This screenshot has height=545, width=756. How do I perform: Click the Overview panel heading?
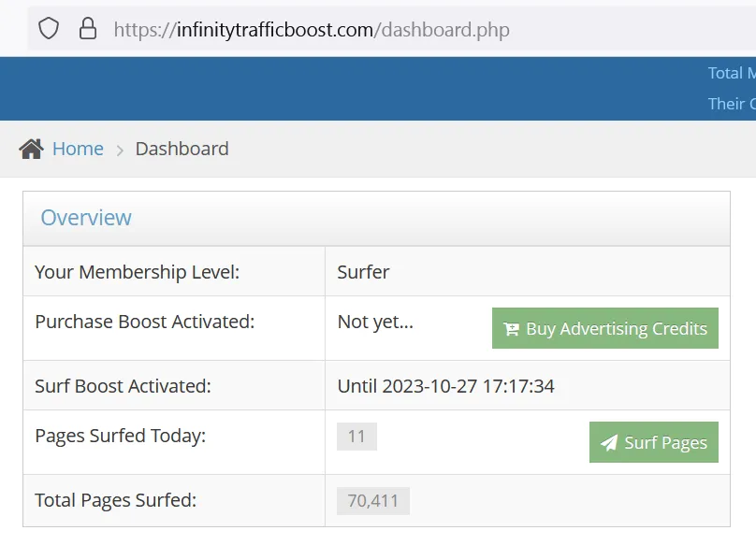[x=86, y=218]
